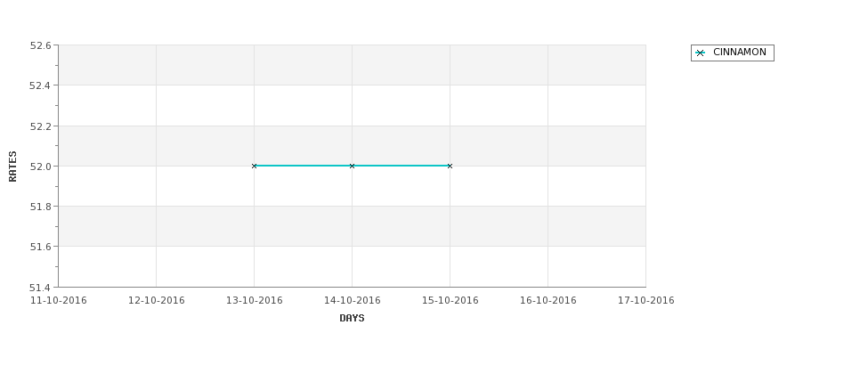
Task: Click the 52.4 y-axis tick label
Action: (x=40, y=85)
